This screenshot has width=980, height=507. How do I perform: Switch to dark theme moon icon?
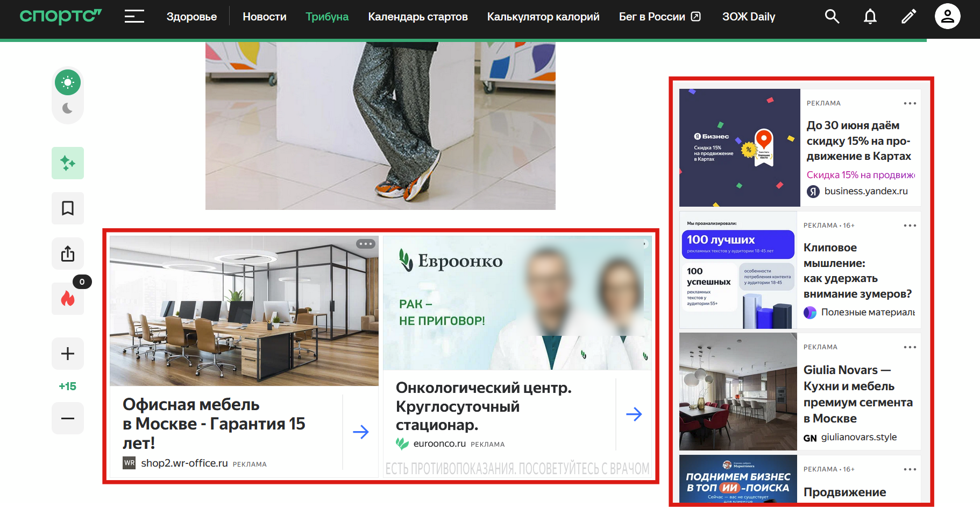point(68,109)
